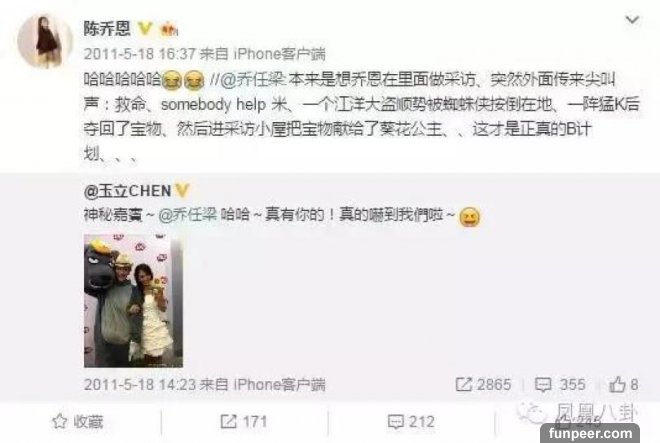Viewport: 660px width, 443px height.
Task: Click the original post repost icon 2865
Action: (483, 384)
